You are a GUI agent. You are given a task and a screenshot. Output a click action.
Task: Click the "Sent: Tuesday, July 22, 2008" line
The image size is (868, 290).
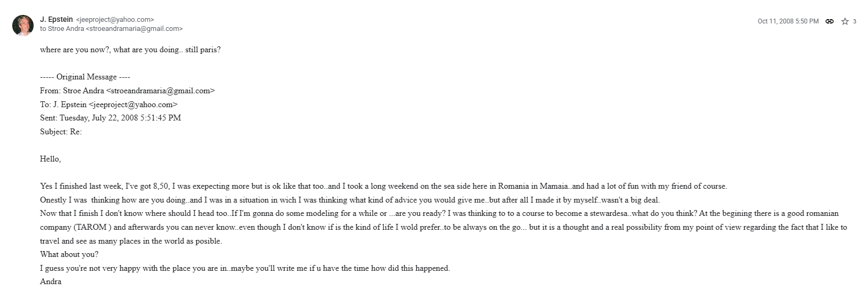click(x=110, y=118)
